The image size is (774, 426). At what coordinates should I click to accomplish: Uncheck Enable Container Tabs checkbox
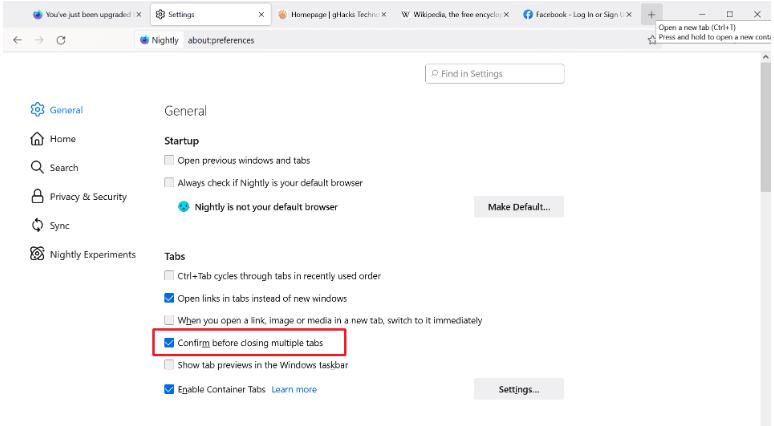[x=168, y=389]
